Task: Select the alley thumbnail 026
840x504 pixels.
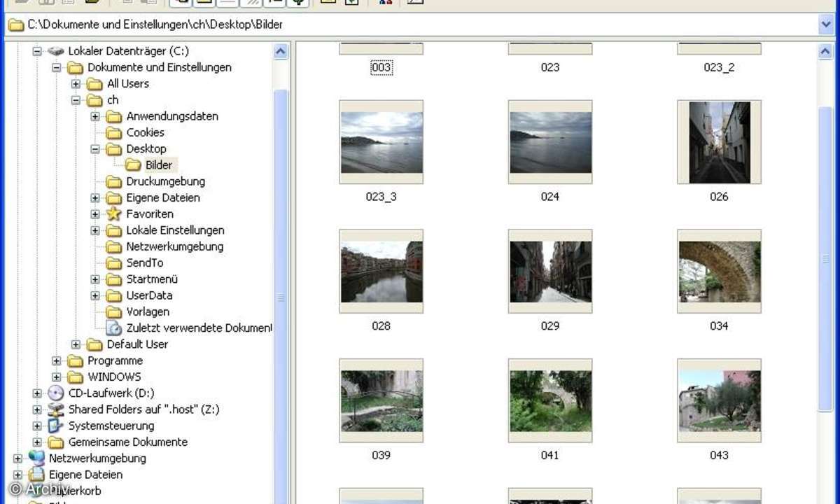Action: [x=720, y=142]
